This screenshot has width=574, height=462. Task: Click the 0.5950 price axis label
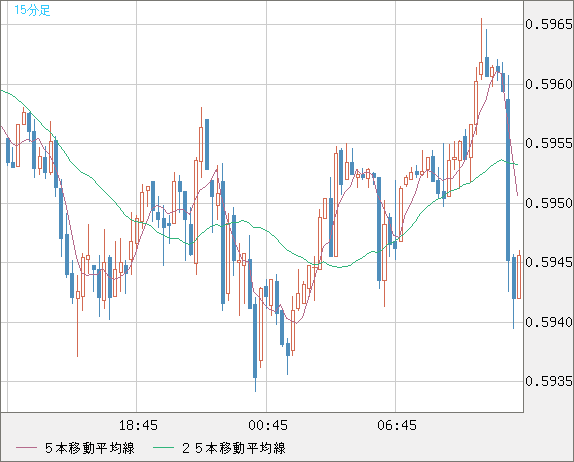coord(549,203)
